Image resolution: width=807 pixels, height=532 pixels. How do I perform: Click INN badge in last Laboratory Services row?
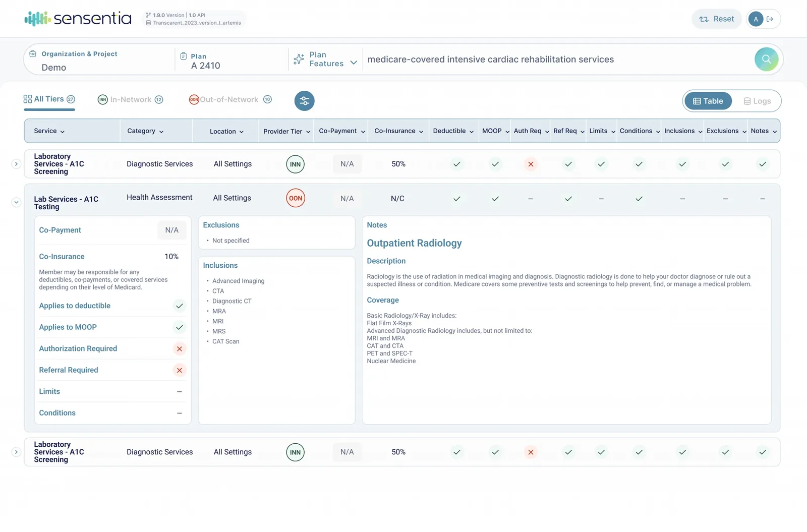tap(296, 452)
